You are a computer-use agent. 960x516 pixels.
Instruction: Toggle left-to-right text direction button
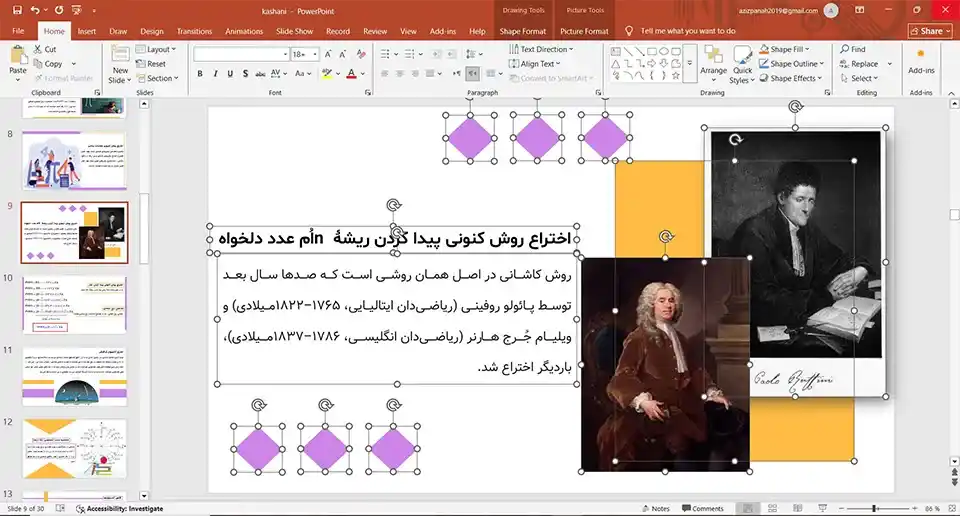(x=457, y=73)
